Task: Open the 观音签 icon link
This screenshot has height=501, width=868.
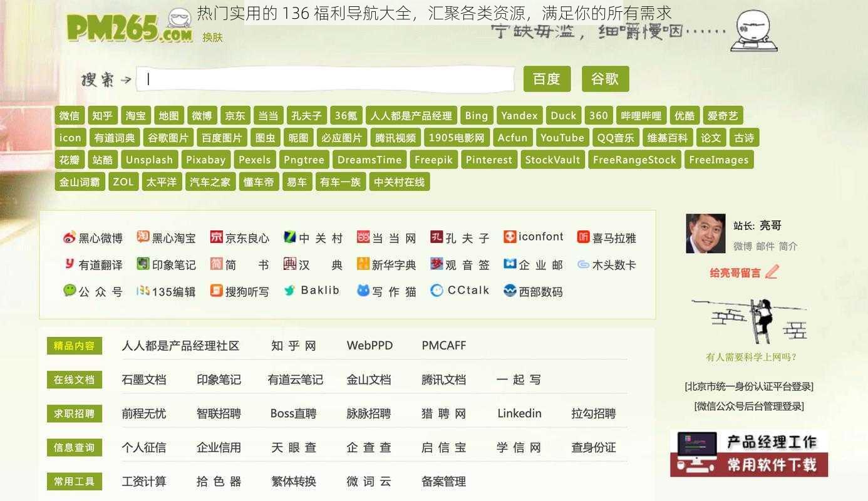Action: 460,265
